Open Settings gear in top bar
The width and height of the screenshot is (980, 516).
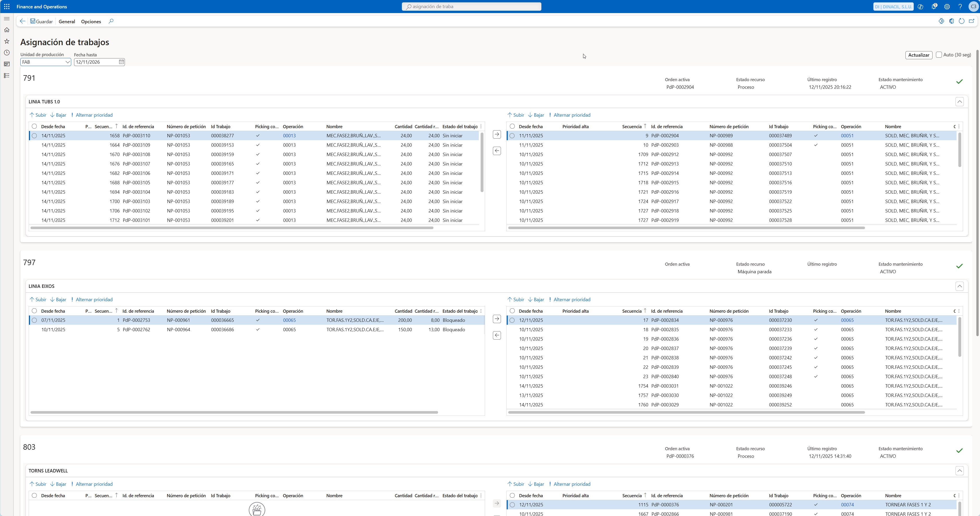tap(947, 7)
